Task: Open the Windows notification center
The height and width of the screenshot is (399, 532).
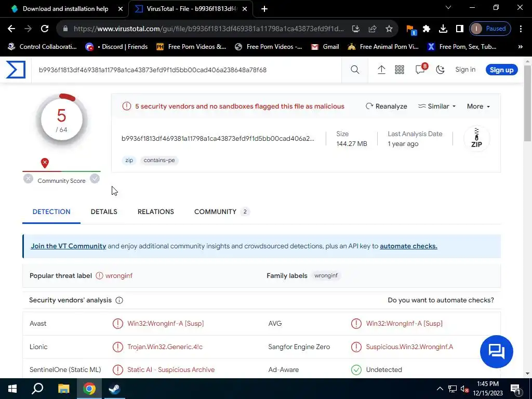Action: pos(515,389)
